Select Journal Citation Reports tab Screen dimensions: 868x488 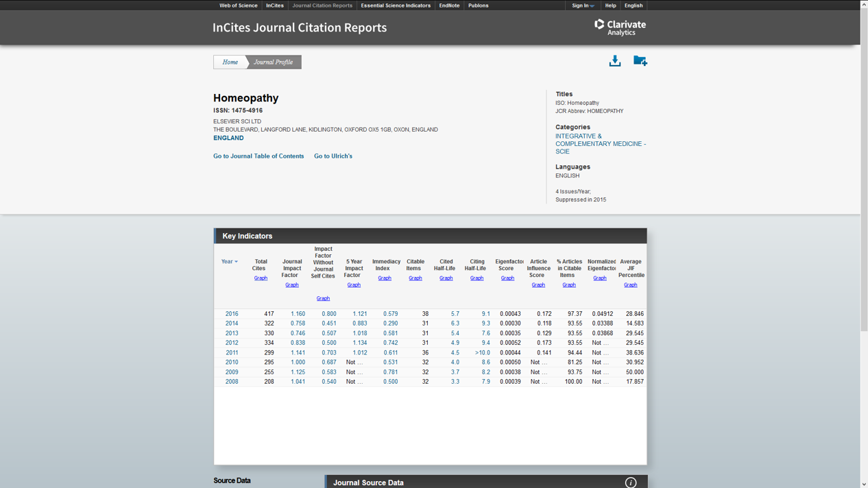pyautogui.click(x=322, y=5)
